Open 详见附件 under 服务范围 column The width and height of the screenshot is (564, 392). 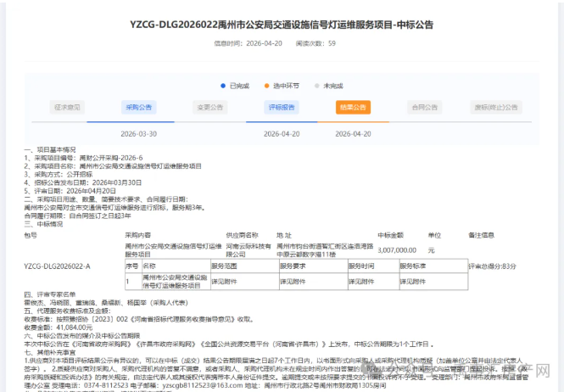coord(223,280)
